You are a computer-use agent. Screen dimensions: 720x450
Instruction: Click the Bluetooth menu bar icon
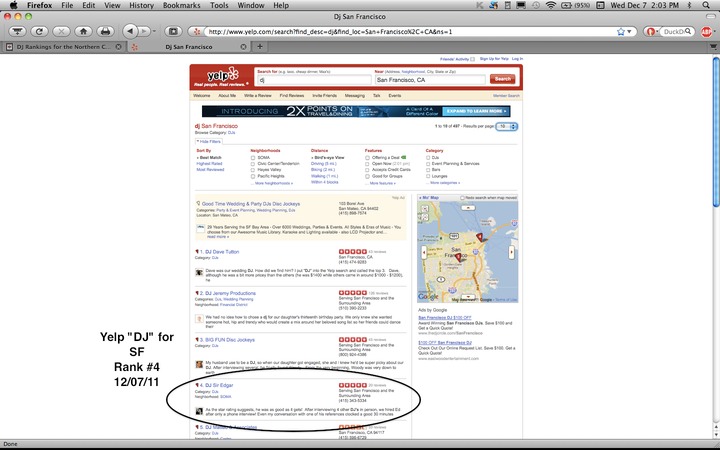689,6
